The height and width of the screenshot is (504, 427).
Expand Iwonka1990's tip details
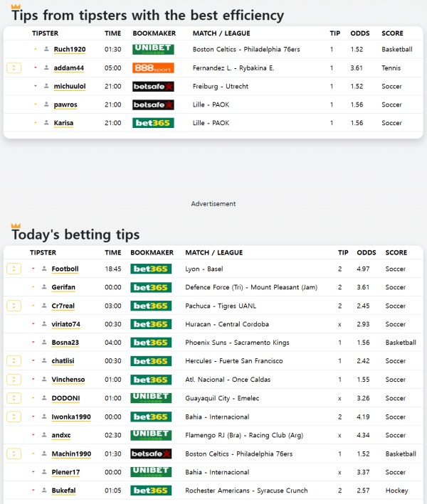click(x=14, y=417)
